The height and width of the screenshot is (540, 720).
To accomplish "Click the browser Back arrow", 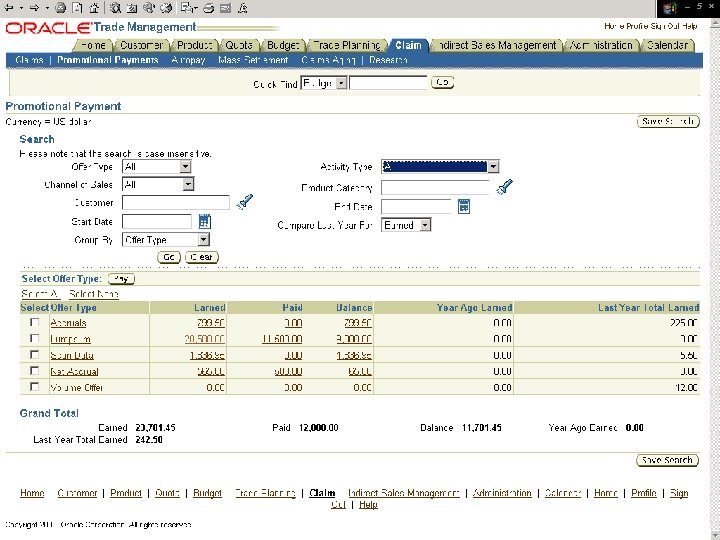I will tap(9, 8).
